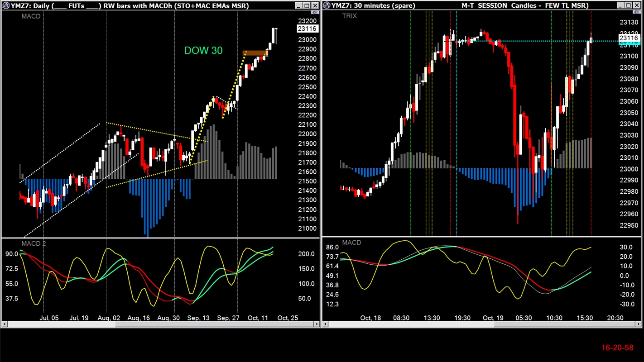Click the 13:30 time label

pos(432,318)
